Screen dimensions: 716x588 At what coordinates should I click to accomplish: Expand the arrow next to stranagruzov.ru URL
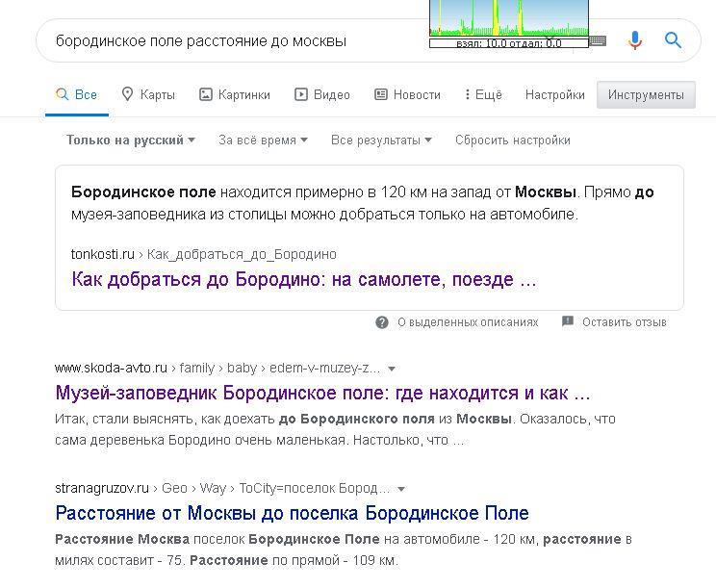coord(401,489)
